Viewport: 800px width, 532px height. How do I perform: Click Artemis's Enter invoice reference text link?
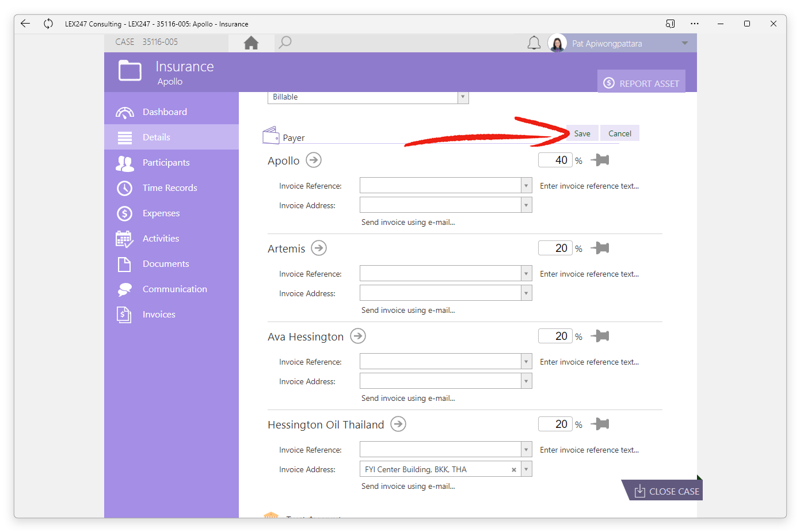tap(589, 274)
